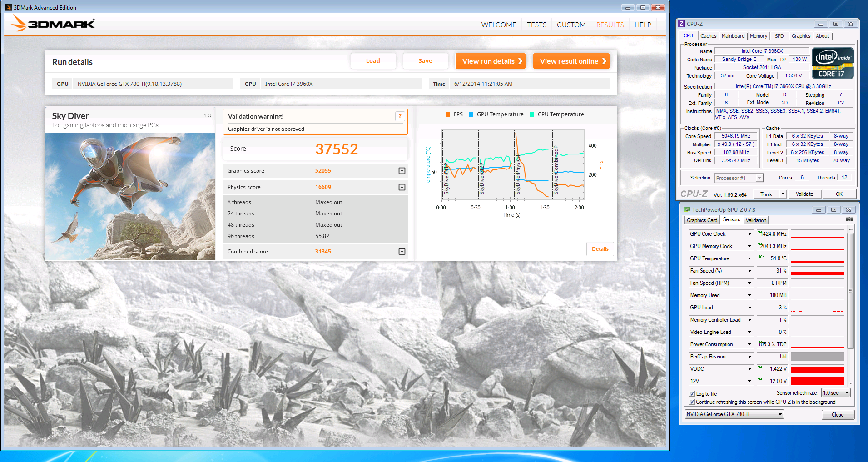Viewport: 868px width, 462px height.
Task: Click the VDDC red sensor graph
Action: 817,369
